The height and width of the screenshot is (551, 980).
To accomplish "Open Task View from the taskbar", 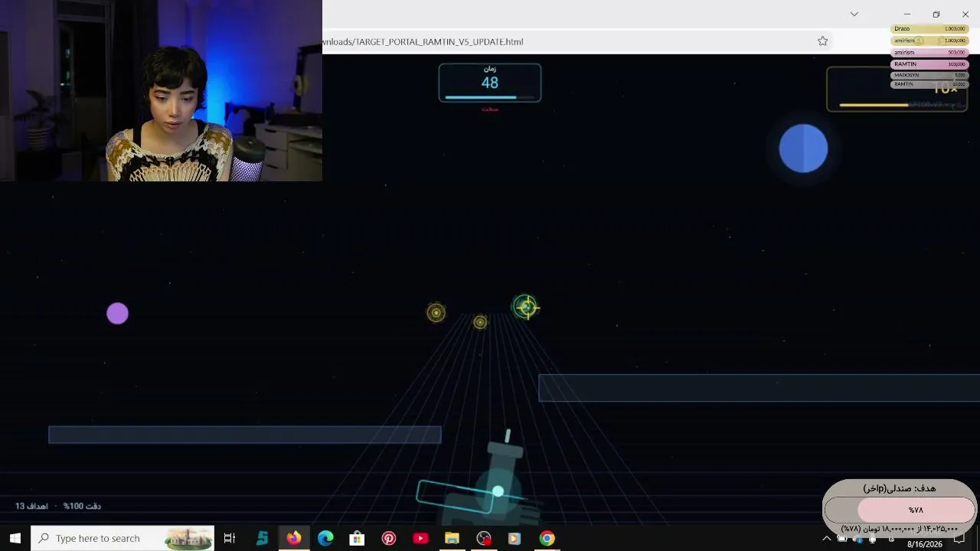I will 230,538.
